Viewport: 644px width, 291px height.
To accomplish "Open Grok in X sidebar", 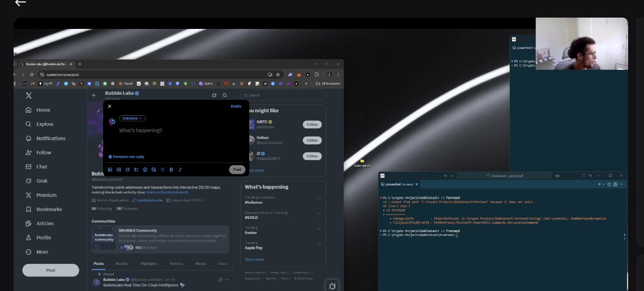I will [x=36, y=181].
